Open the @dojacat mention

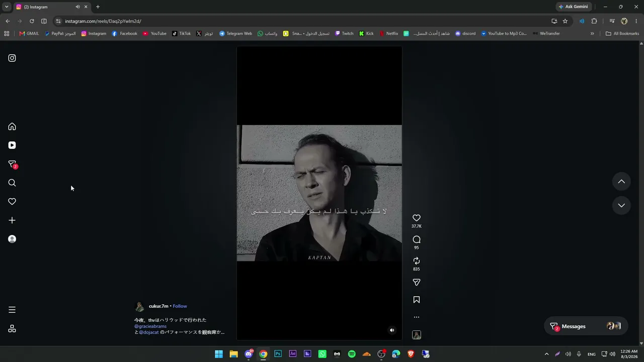[x=148, y=332]
